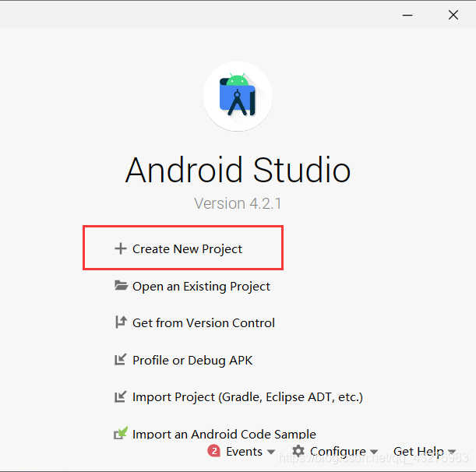Image resolution: width=476 pixels, height=472 pixels.
Task: Select Profile or Debug APK
Action: coord(192,361)
